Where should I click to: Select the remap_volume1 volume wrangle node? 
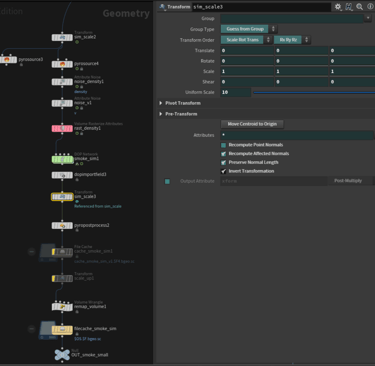click(x=62, y=307)
